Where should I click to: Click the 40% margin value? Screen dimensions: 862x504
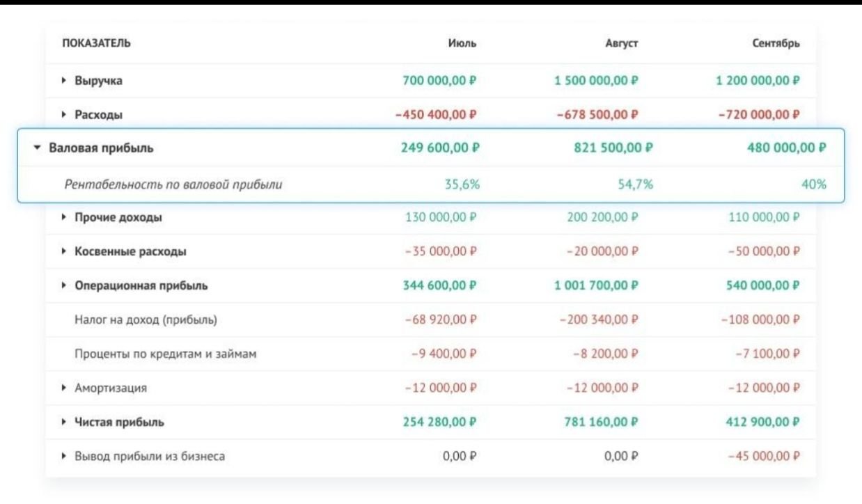click(814, 185)
